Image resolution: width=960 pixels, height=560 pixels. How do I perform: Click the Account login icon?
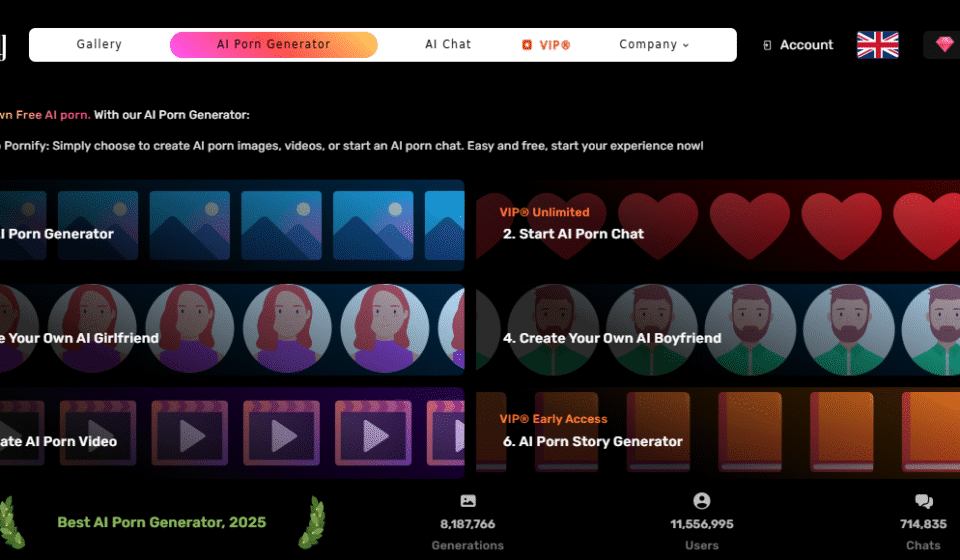[x=767, y=45]
